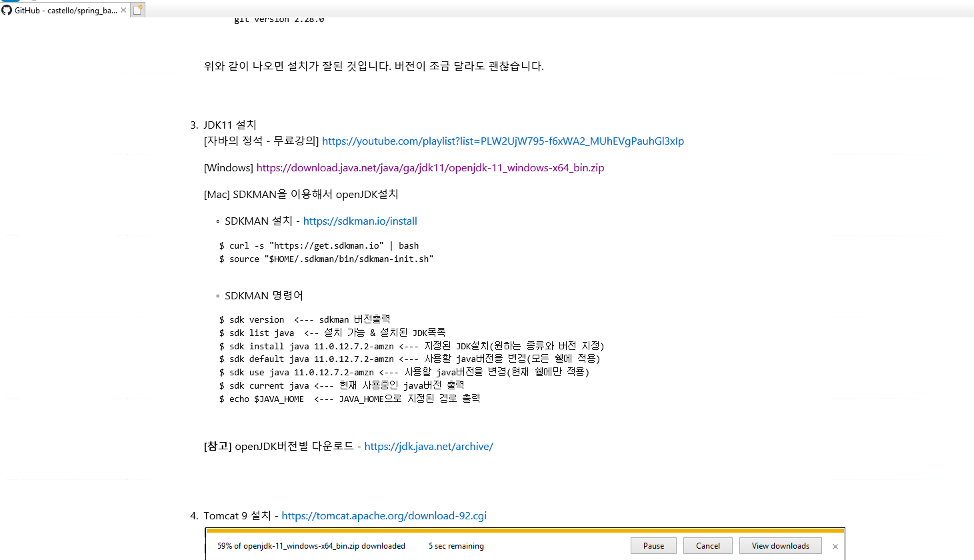Viewport: 974px width, 560px height.
Task: Click the '[Mac] SDKMAN을 이용해서 openJDK설치' text
Action: point(301,195)
